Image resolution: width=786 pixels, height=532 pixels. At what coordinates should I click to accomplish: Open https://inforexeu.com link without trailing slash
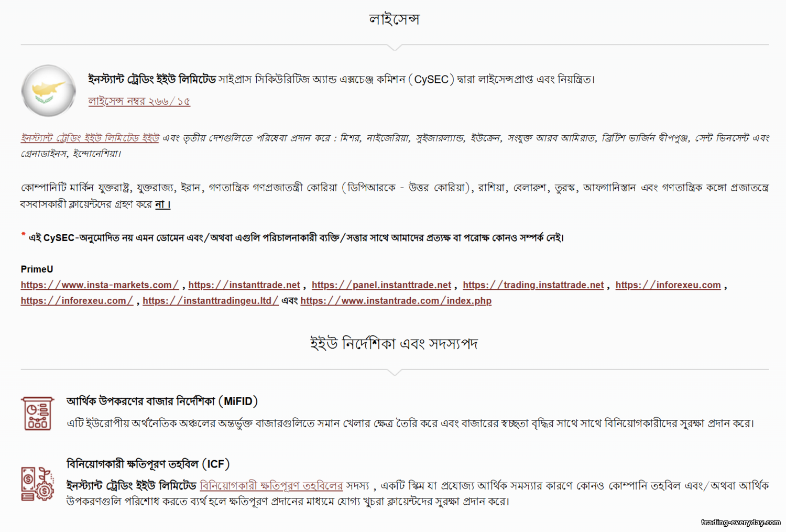pos(668,285)
